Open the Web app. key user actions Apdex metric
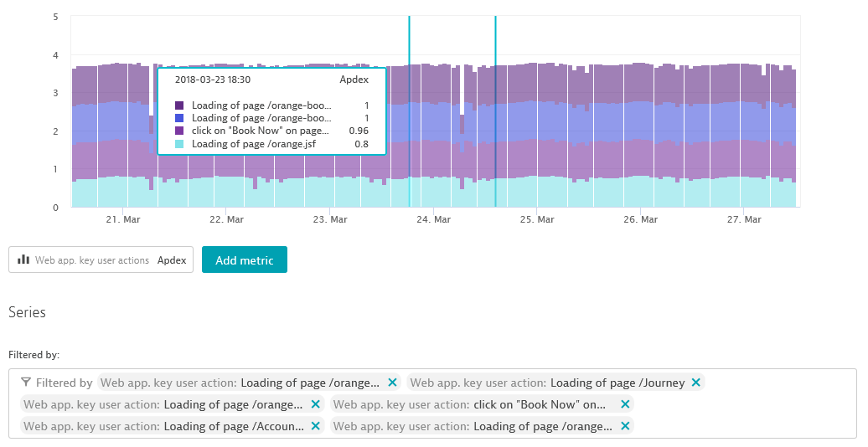The height and width of the screenshot is (447, 868). 101,260
